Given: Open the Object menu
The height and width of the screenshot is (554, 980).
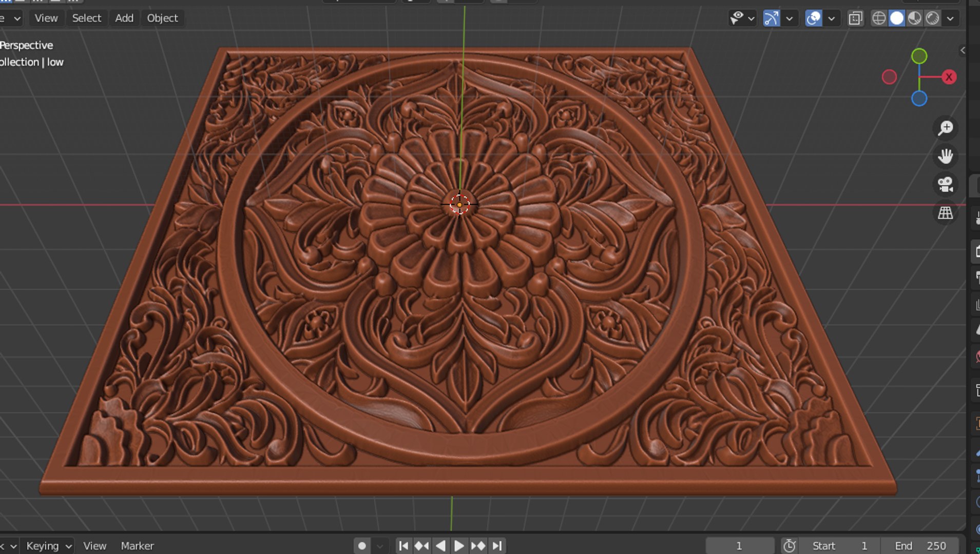Looking at the screenshot, I should [162, 18].
